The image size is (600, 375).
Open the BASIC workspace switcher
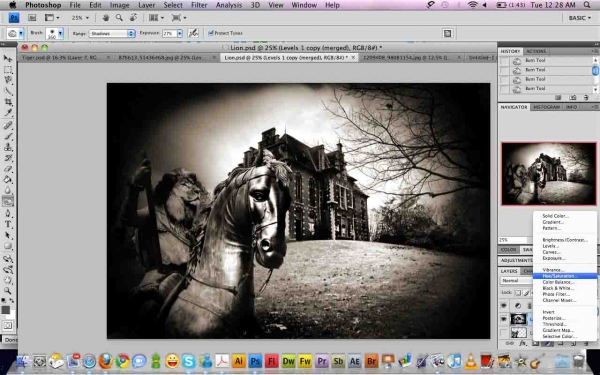pos(580,18)
